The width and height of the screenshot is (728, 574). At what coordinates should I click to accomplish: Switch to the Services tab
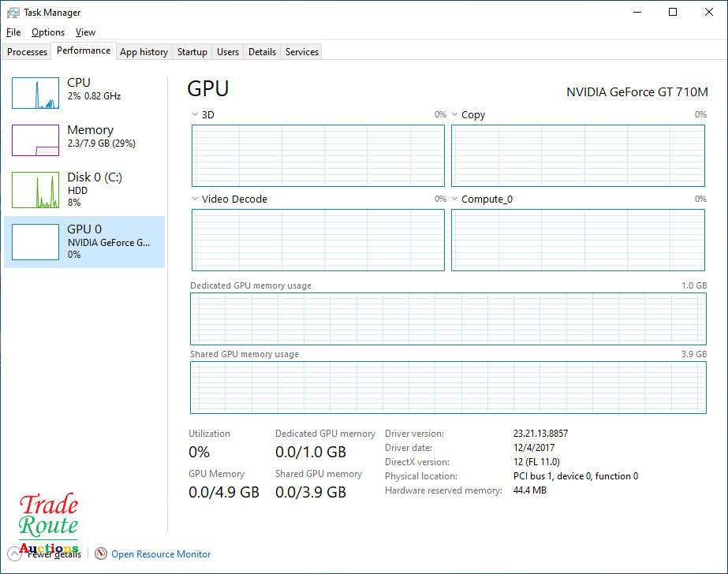tap(301, 52)
